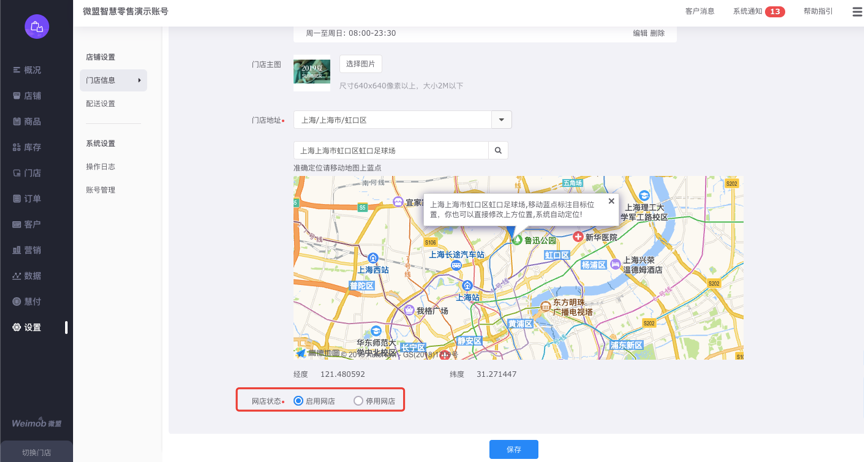Click the 虹口区 district label on map
The height and width of the screenshot is (462, 864).
pos(557,255)
